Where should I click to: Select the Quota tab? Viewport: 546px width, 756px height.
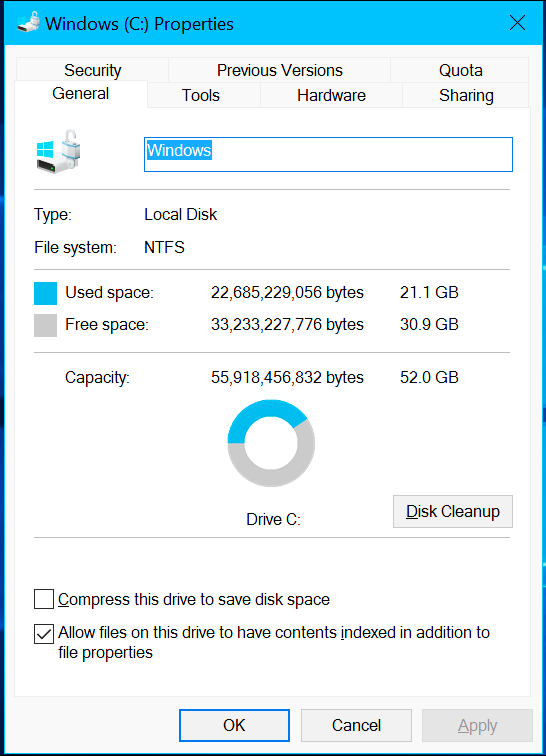(x=460, y=70)
